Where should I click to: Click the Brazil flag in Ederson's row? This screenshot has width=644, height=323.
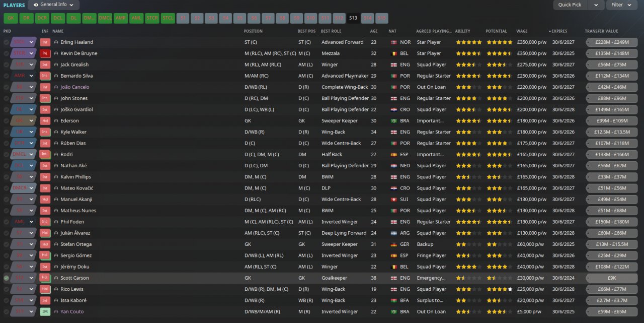click(393, 121)
